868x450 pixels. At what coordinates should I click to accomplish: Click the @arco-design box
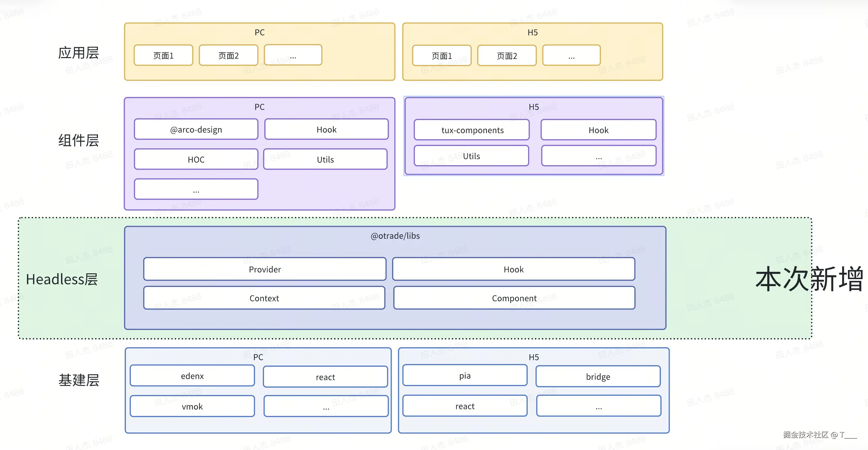click(196, 129)
